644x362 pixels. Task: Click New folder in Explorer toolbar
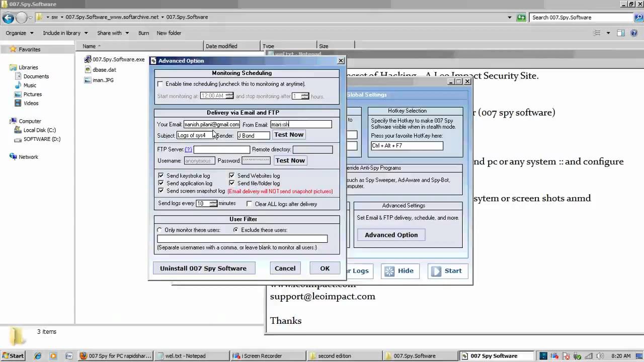169,33
